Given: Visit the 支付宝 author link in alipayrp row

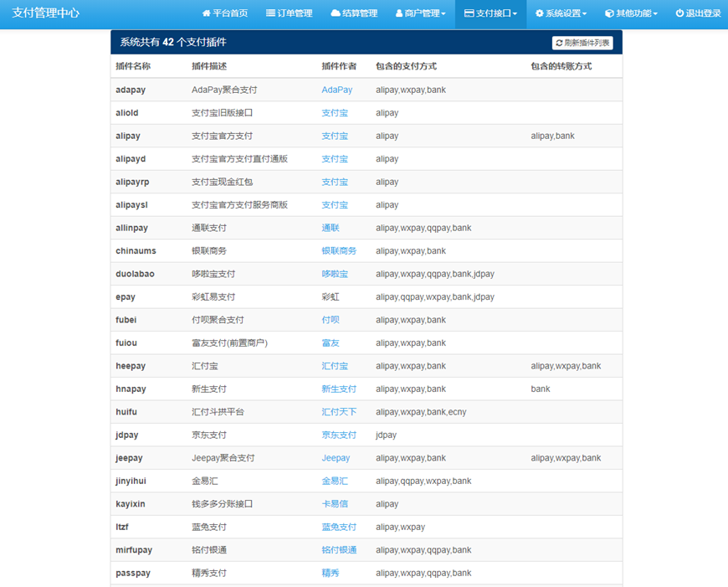Looking at the screenshot, I should tap(335, 182).
